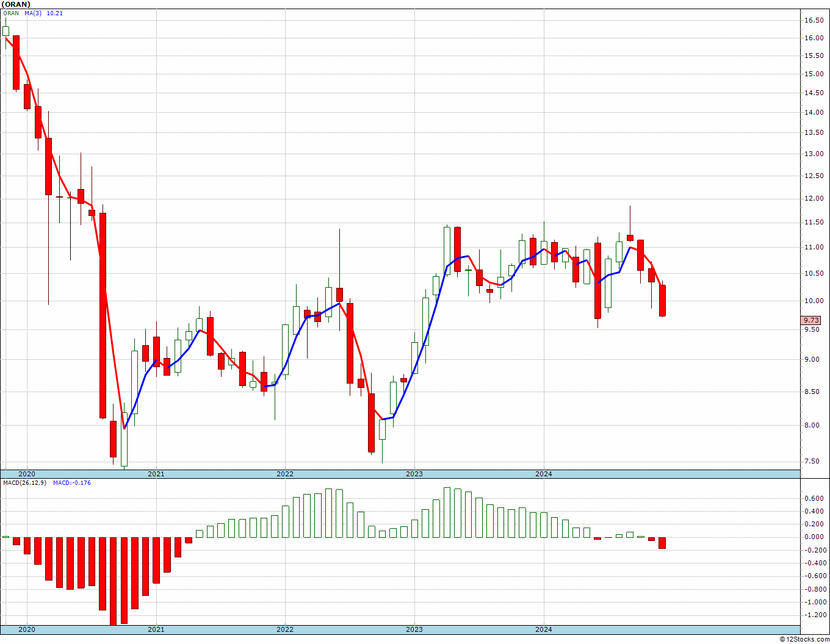Click the 10.00 price axis label
Image resolution: width=830 pixels, height=644 pixels.
(x=814, y=301)
